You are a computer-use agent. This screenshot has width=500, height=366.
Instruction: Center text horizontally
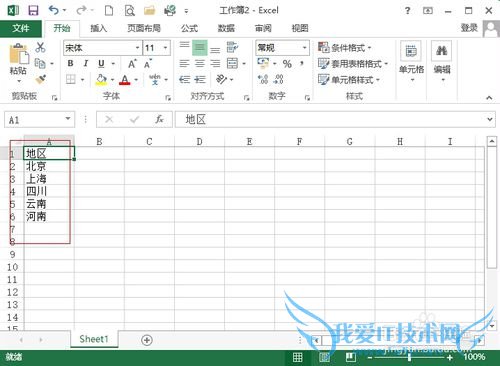pyautogui.click(x=200, y=63)
